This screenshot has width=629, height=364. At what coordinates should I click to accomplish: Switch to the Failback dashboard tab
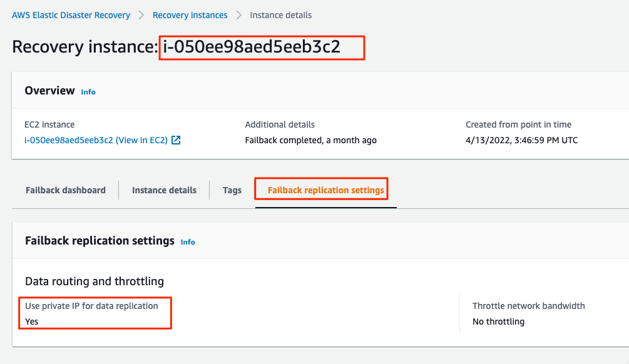pos(65,190)
